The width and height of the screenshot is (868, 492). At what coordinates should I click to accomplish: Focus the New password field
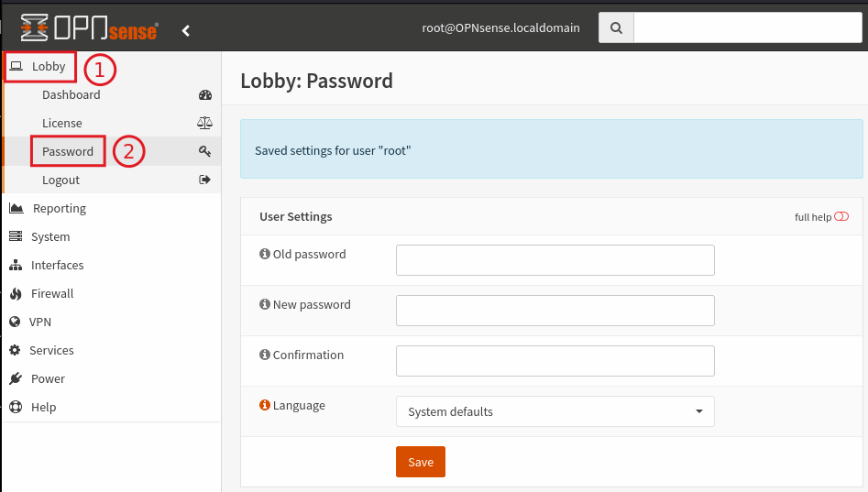click(555, 311)
